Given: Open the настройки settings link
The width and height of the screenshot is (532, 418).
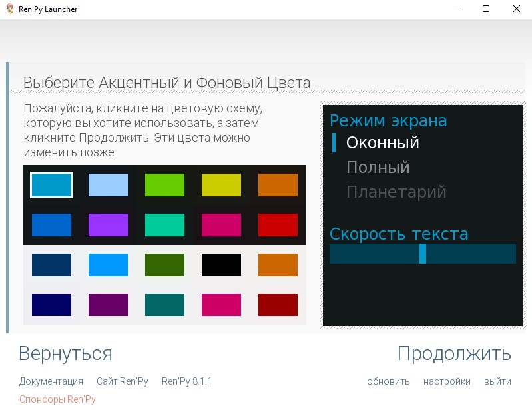Looking at the screenshot, I should (x=447, y=381).
